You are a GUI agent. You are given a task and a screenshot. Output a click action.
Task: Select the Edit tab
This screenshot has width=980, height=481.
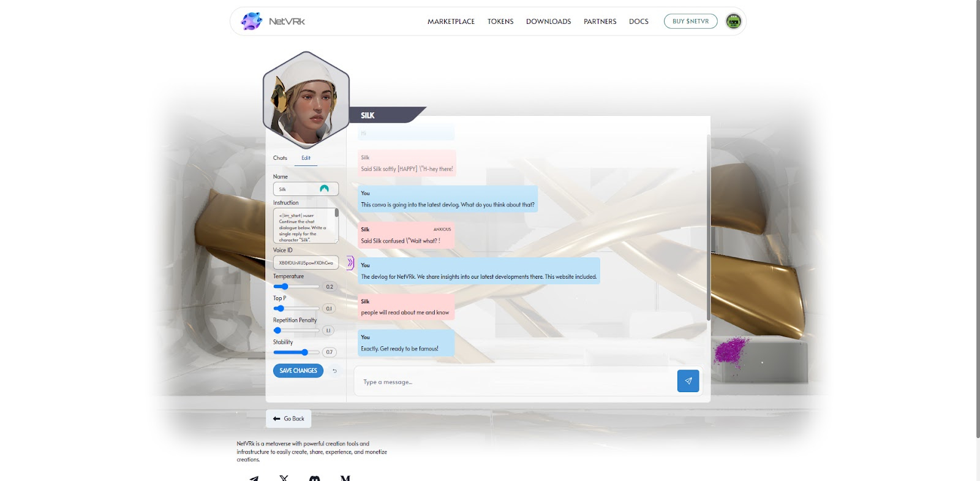click(x=306, y=158)
